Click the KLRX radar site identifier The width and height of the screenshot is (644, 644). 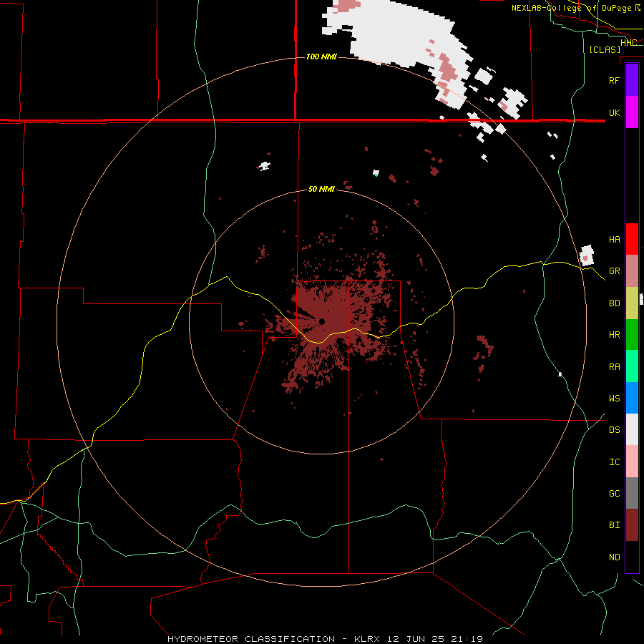pyautogui.click(x=367, y=639)
